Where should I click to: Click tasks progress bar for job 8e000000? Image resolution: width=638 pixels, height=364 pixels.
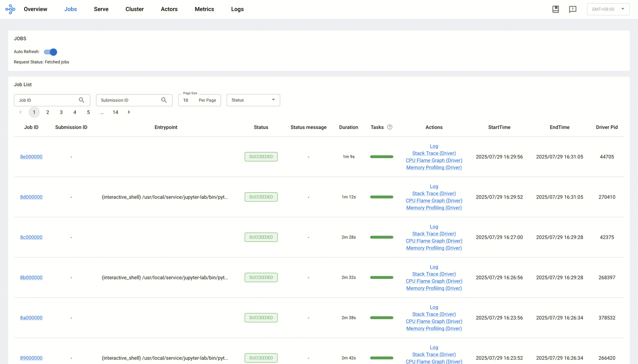coord(382,157)
